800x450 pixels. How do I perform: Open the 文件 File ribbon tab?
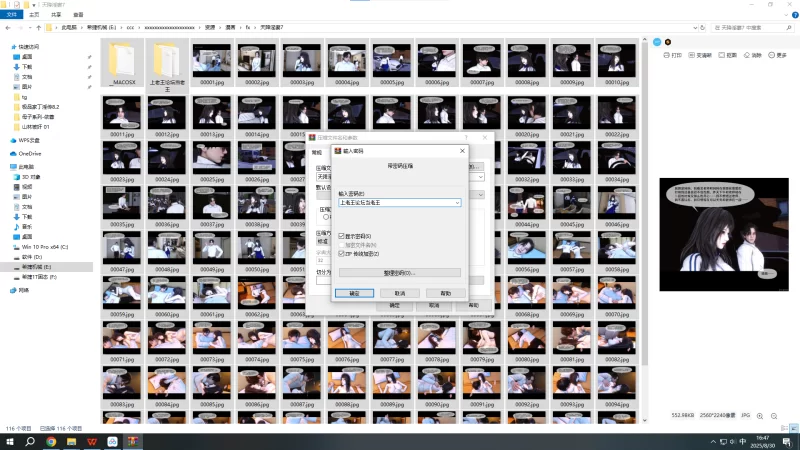click(x=12, y=15)
